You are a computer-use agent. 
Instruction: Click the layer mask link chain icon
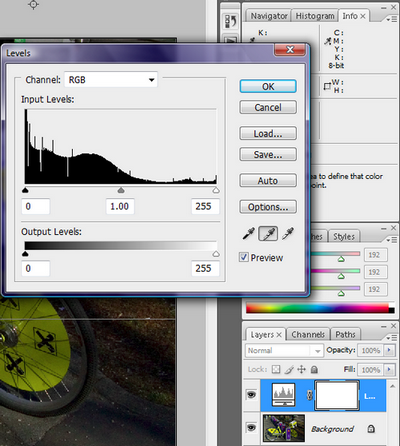[x=309, y=395]
